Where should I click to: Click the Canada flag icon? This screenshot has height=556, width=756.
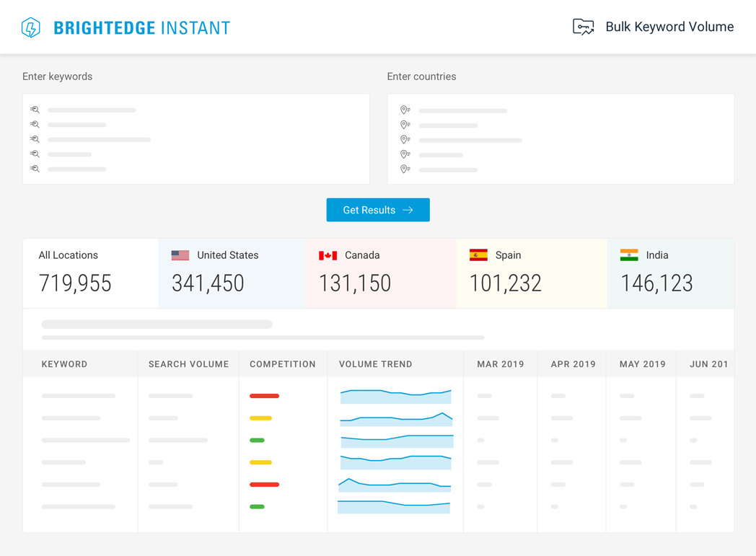[328, 255]
